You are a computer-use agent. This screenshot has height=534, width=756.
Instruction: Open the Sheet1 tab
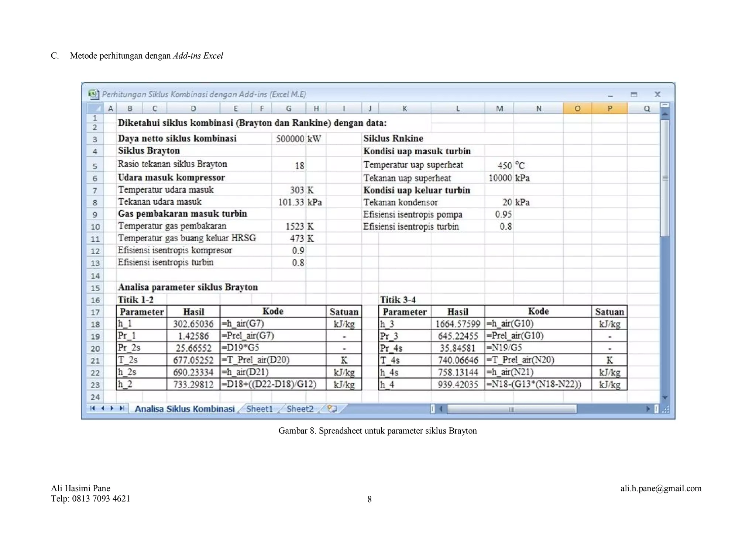tap(260, 409)
